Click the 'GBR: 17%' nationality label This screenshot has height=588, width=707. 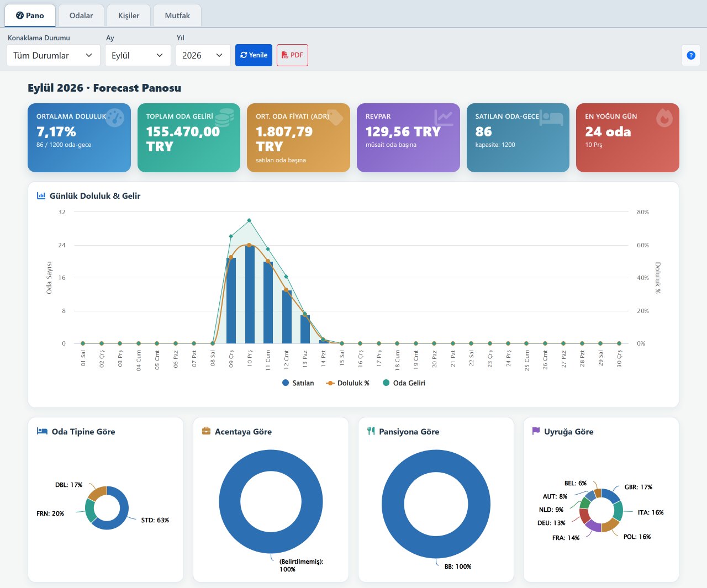coord(639,487)
